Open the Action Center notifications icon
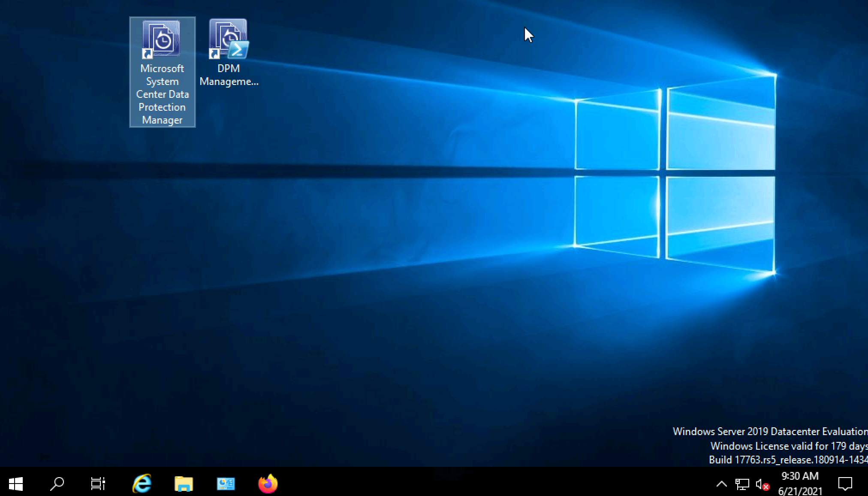The image size is (868, 496). click(x=845, y=484)
